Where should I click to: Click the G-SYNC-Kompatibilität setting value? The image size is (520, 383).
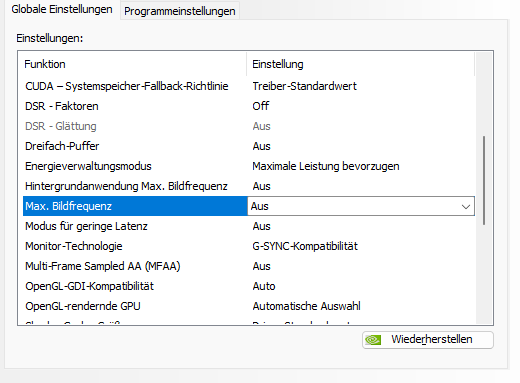(305, 246)
